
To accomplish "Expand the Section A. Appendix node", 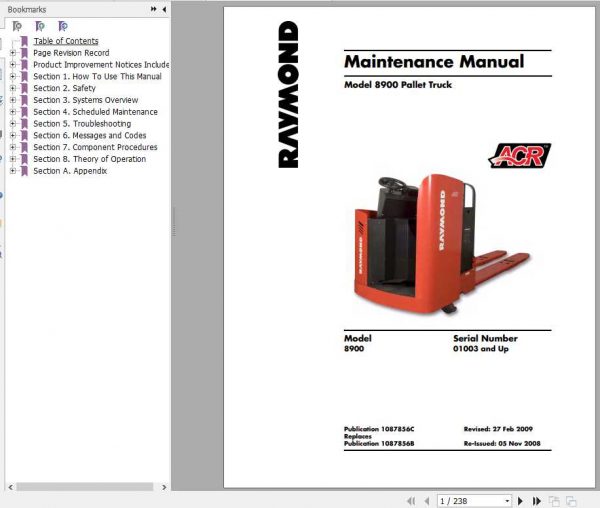I will coord(13,171).
